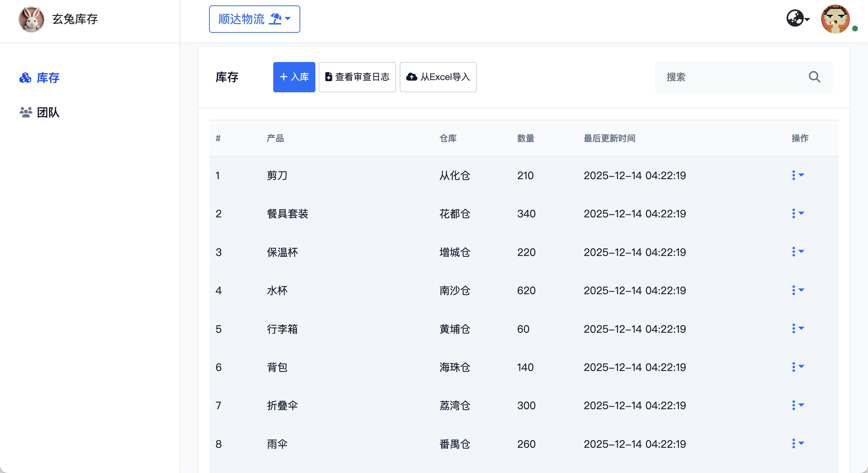Click the 从Excel导入 import link
868x473 pixels.
pyautogui.click(x=438, y=76)
